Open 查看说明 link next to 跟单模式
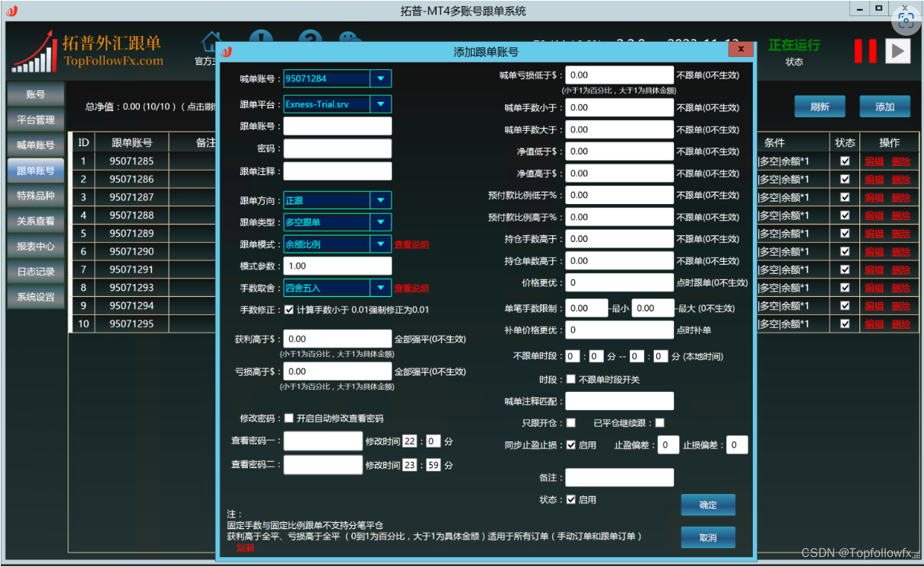This screenshot has width=924, height=567. (411, 244)
